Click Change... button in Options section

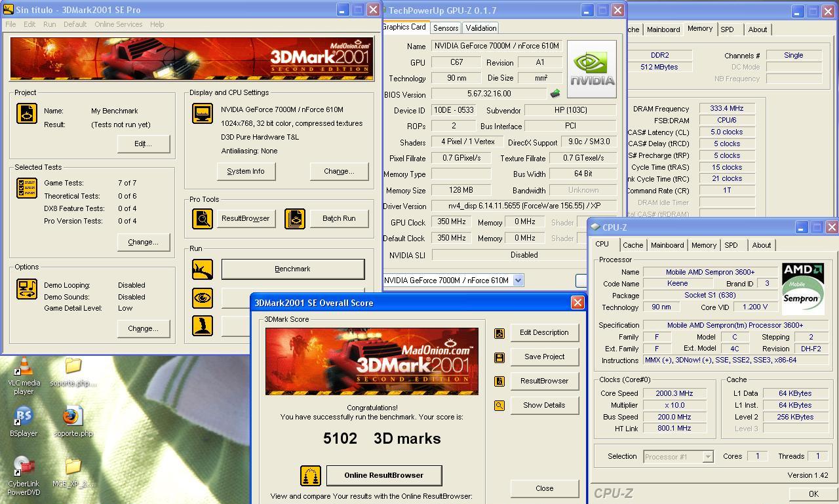point(143,328)
